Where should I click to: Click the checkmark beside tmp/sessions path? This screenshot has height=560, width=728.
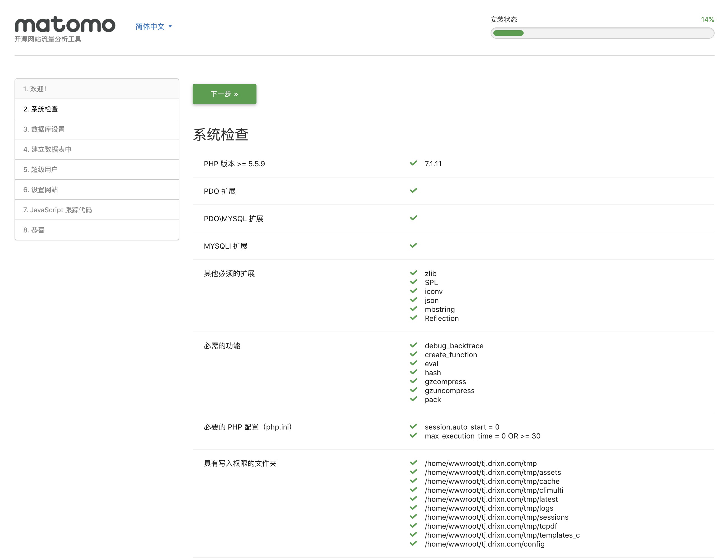pos(413,517)
